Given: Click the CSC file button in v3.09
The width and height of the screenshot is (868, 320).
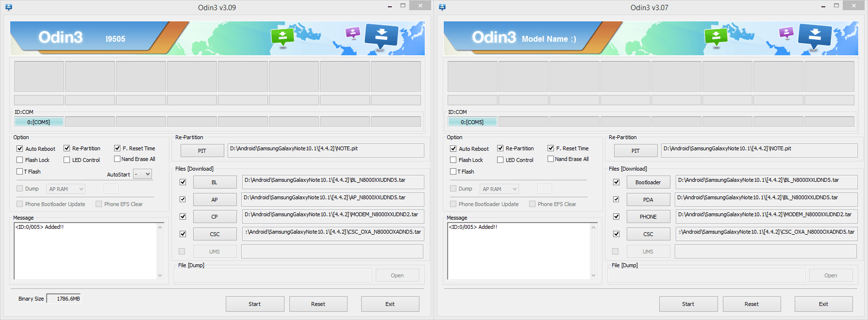Looking at the screenshot, I should (215, 234).
